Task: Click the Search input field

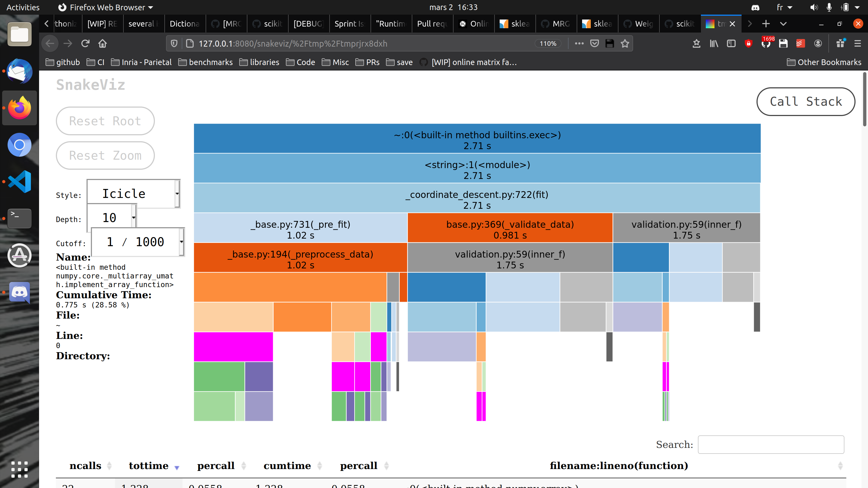Action: (771, 445)
